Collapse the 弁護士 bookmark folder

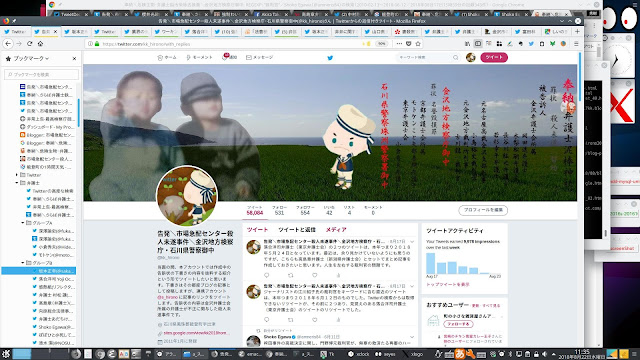17,183
